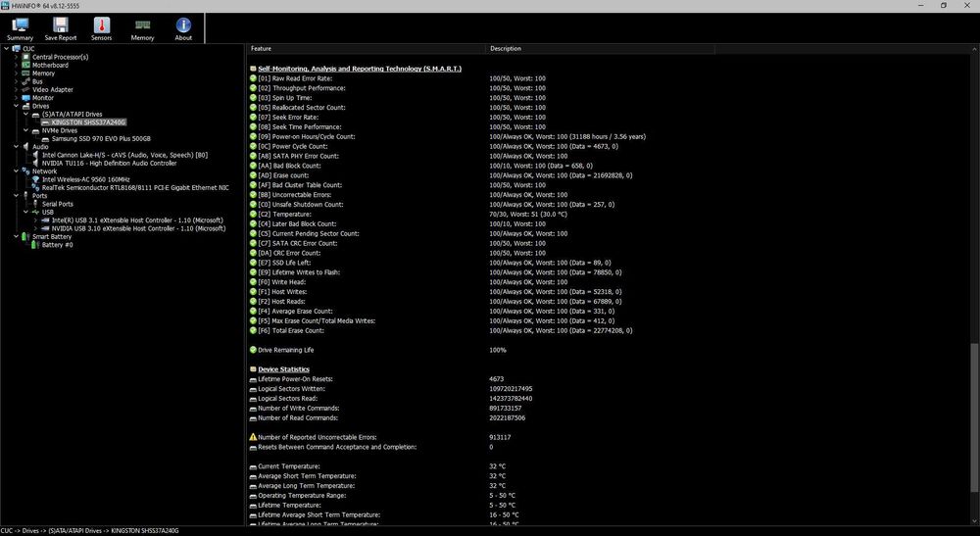Select Samsung SSD 970 EVO Plus 500GB
This screenshot has width=980, height=536.
click(101, 138)
